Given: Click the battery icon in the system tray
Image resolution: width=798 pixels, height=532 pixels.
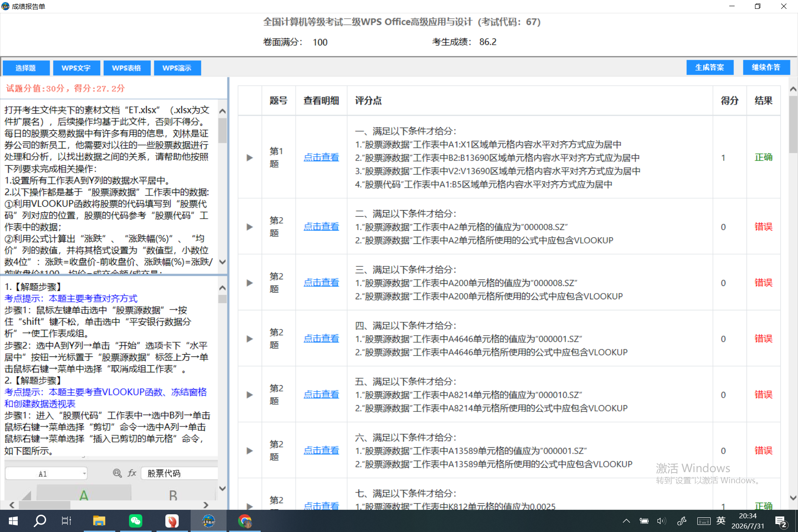Looking at the screenshot, I should coord(644,521).
